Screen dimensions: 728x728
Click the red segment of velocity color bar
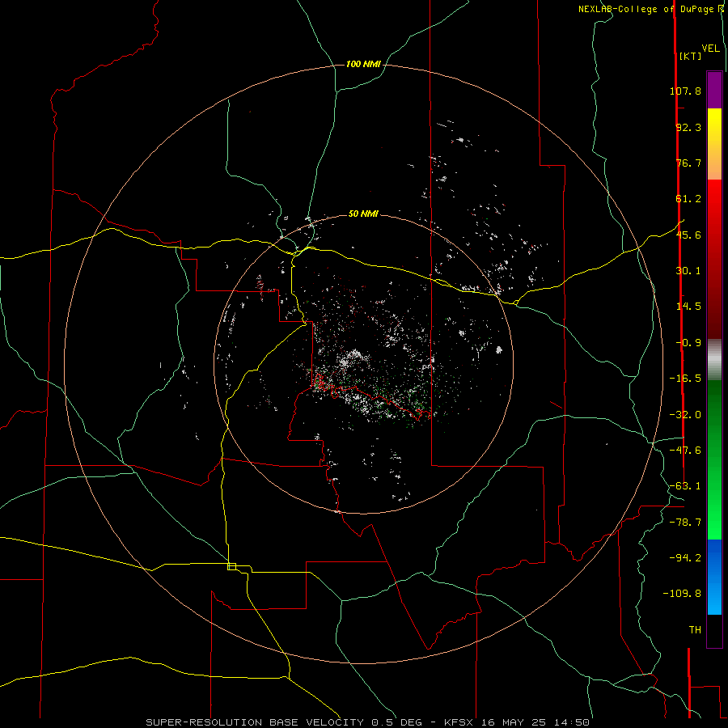point(714,259)
